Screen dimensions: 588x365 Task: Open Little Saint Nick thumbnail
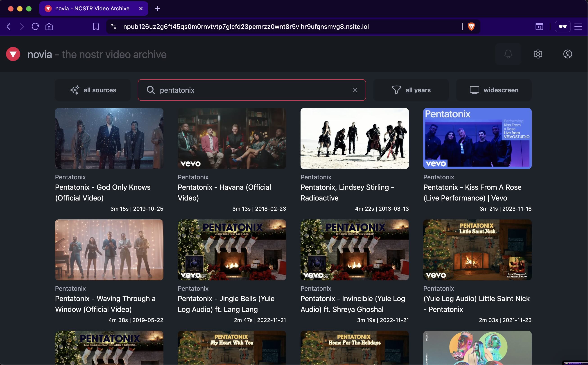click(477, 250)
